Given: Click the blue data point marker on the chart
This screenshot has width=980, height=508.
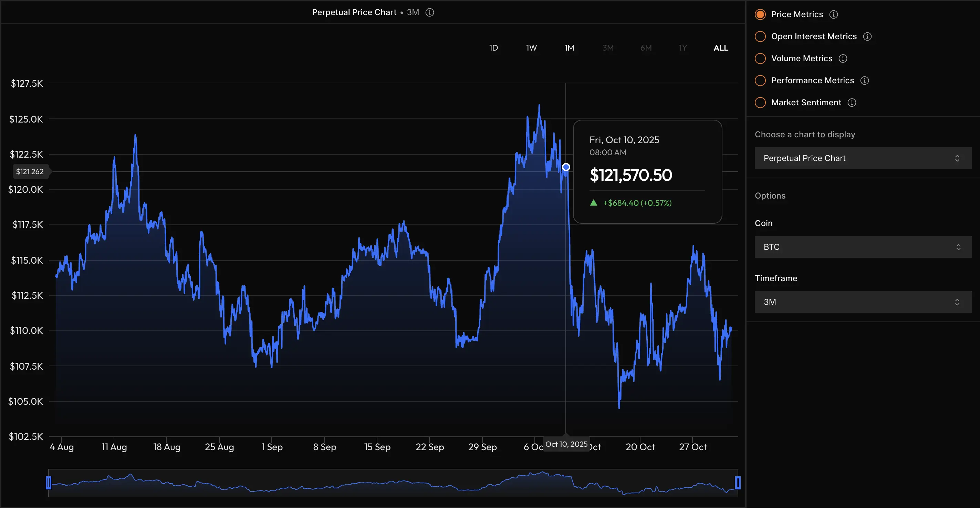Looking at the screenshot, I should pyautogui.click(x=566, y=167).
